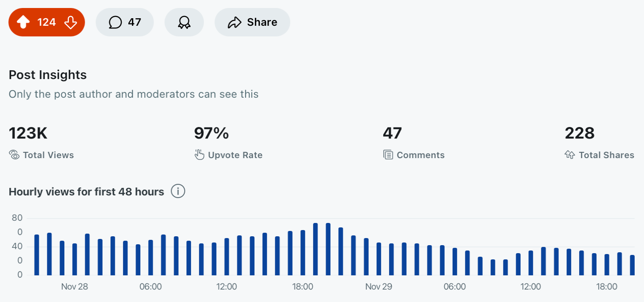The width and height of the screenshot is (644, 302).
Task: Open the 47 comments button
Action: pos(125,22)
